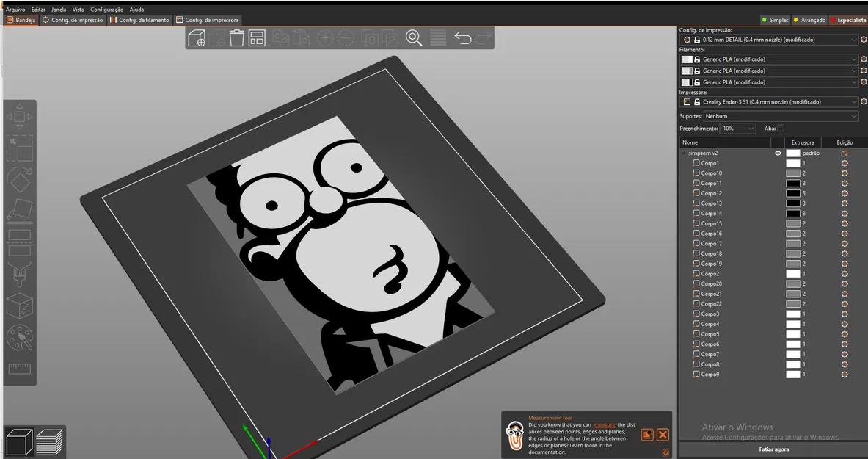This screenshot has width=868, height=459.
Task: Click the simpsom v2 edit icon
Action: pyautogui.click(x=845, y=153)
